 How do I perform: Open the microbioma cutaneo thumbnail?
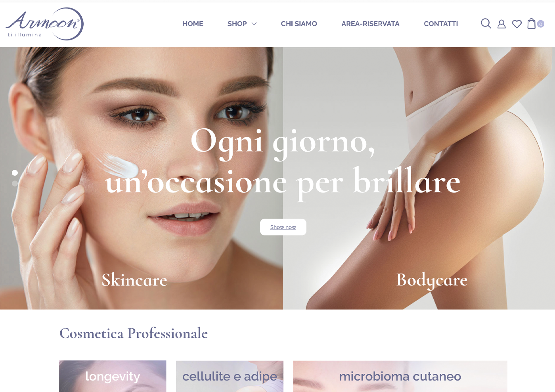click(400, 376)
